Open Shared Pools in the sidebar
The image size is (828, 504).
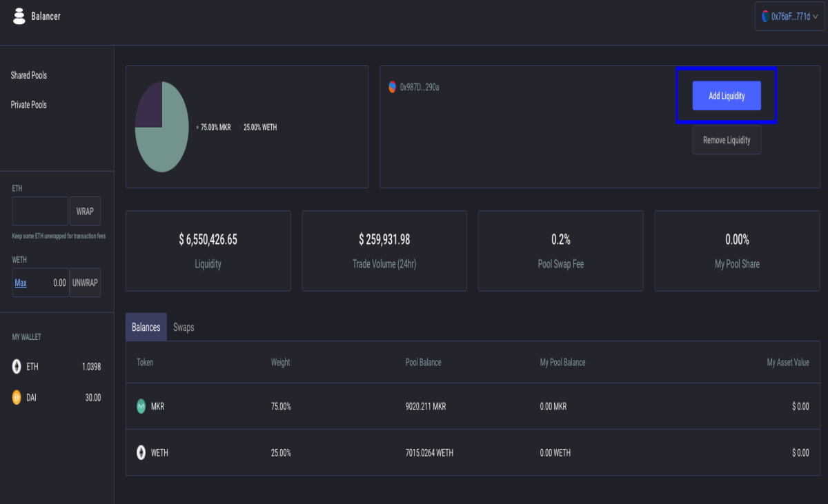29,75
